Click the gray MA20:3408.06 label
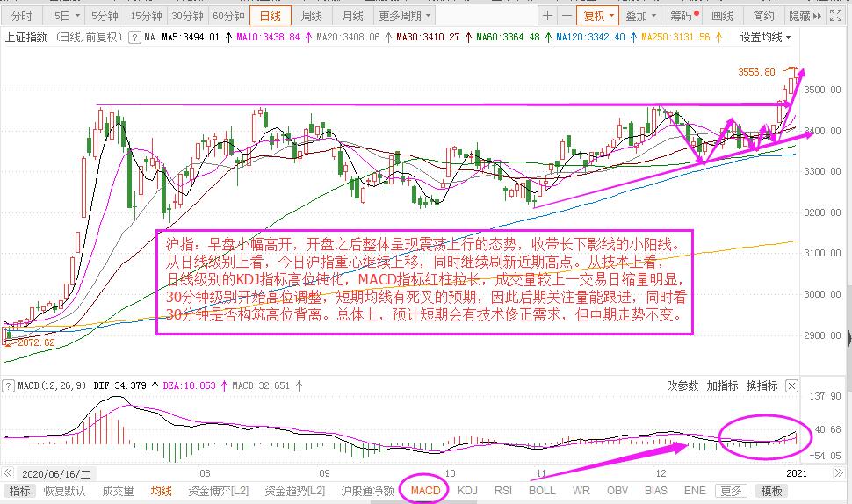The image size is (852, 504). pos(348,38)
